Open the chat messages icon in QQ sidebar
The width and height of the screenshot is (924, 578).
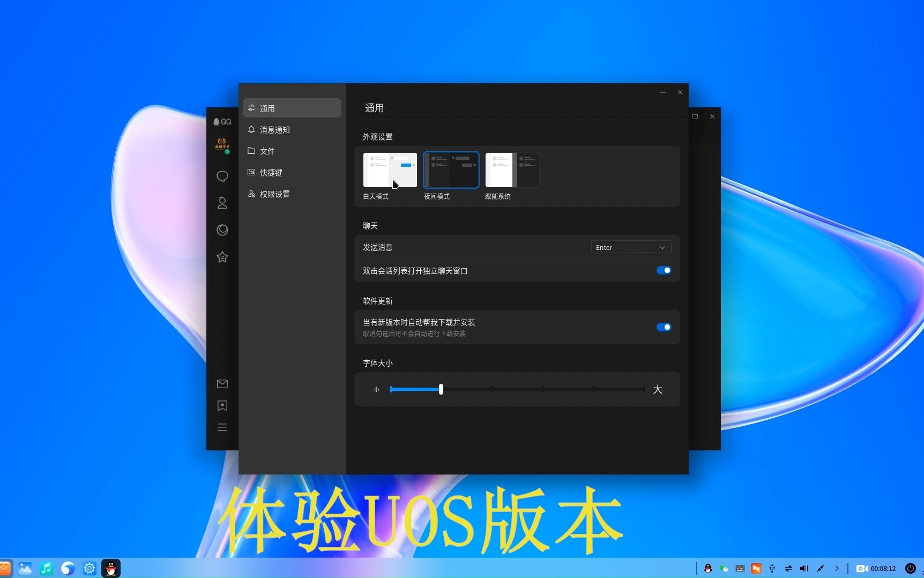pos(222,176)
